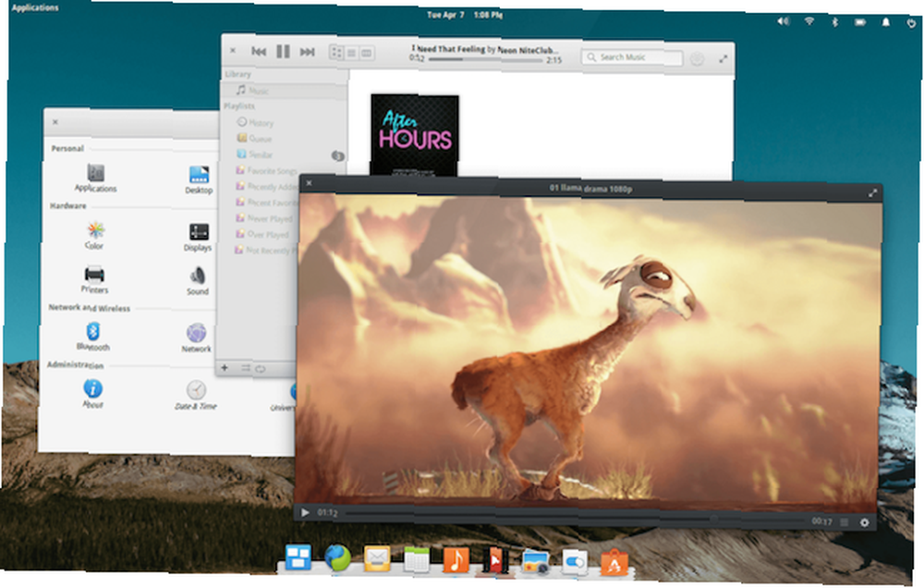Launch the web browser from dock
Image resolution: width=924 pixels, height=588 pixels.
click(x=337, y=557)
